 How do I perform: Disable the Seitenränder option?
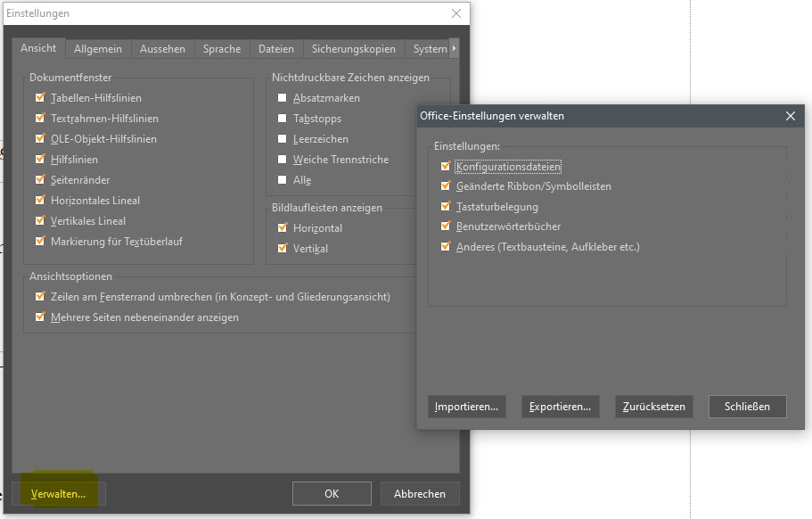pyautogui.click(x=40, y=180)
